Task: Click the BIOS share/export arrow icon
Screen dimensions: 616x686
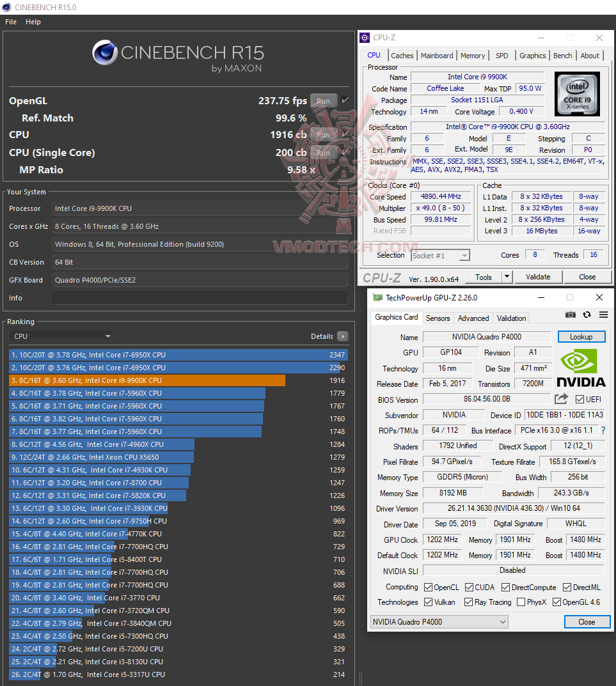Action: (x=561, y=398)
